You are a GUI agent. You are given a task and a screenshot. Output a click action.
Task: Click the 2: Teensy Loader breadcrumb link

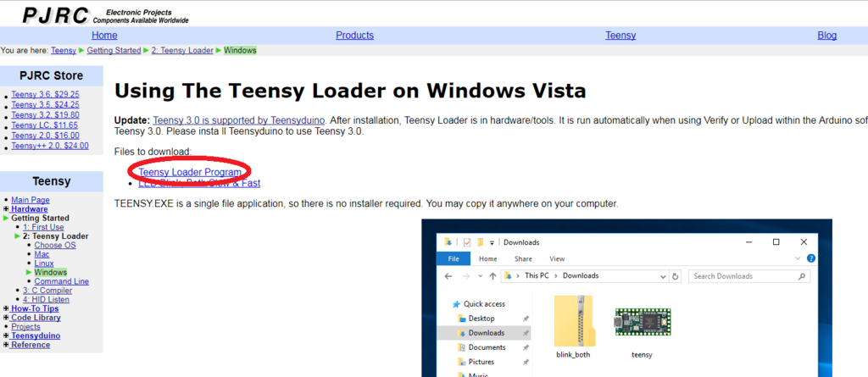pyautogui.click(x=182, y=50)
